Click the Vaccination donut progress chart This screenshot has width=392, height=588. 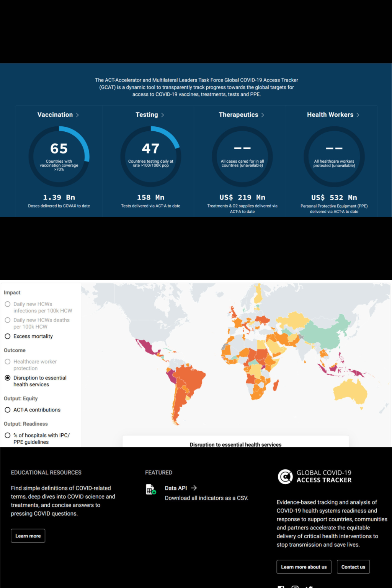click(x=59, y=156)
